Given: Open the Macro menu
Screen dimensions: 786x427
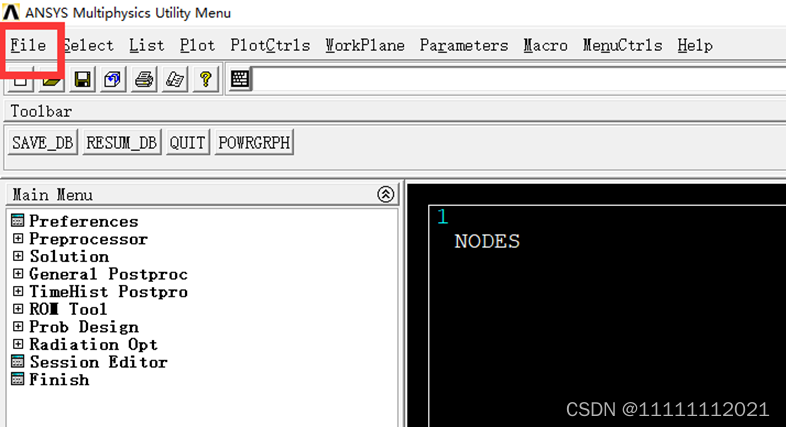Looking at the screenshot, I should (545, 46).
